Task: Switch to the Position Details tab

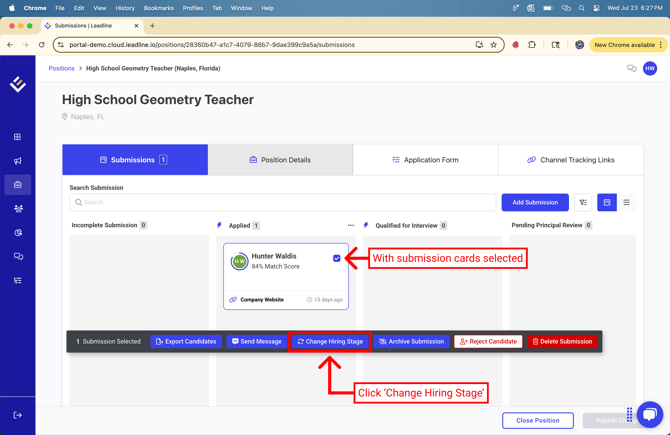Action: tap(280, 160)
